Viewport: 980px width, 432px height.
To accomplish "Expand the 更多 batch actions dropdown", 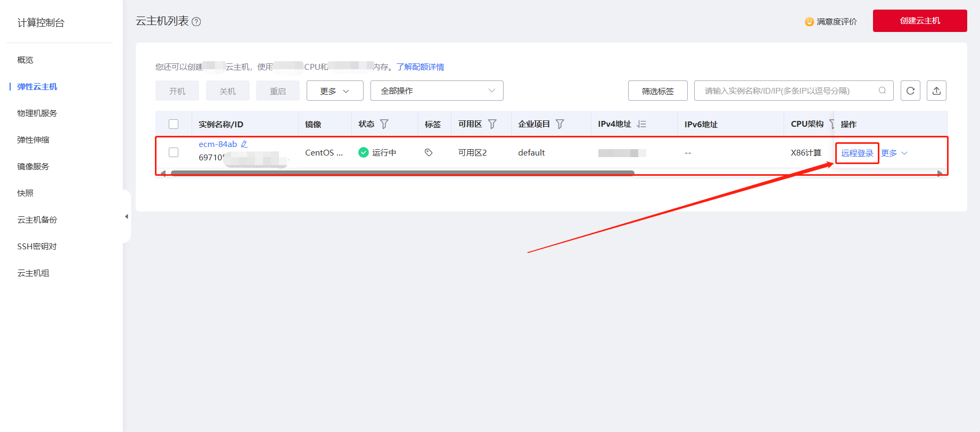I will click(x=335, y=91).
